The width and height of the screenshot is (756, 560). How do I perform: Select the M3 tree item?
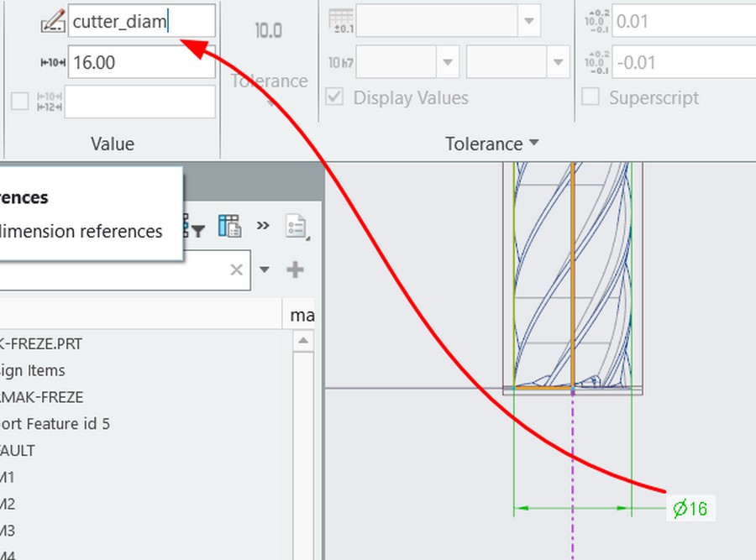8,531
